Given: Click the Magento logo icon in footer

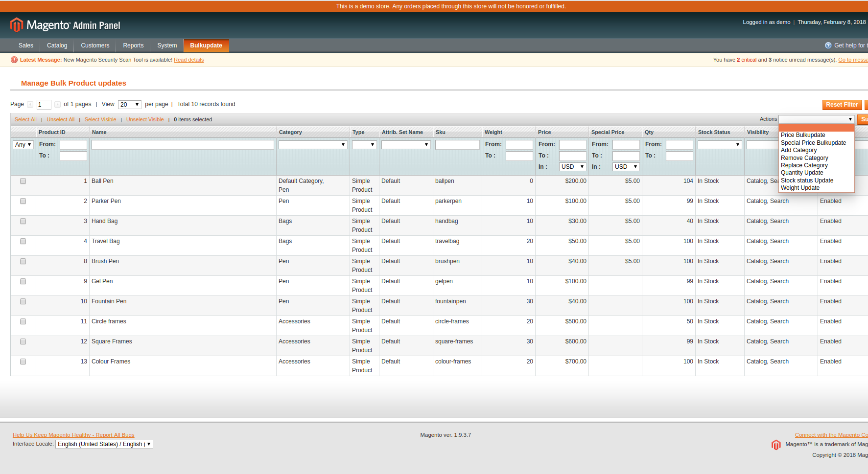Looking at the screenshot, I should pos(776,445).
